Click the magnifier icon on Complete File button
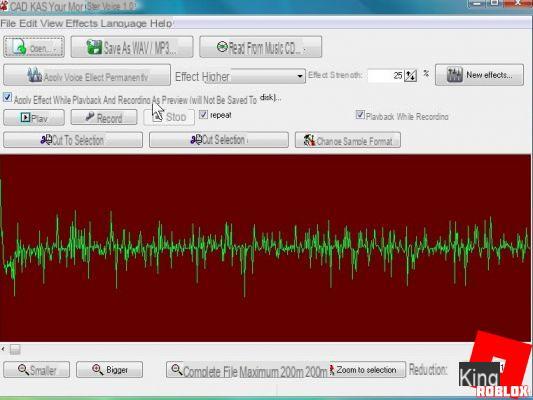Viewport: 533px width, 400px height. pos(176,369)
